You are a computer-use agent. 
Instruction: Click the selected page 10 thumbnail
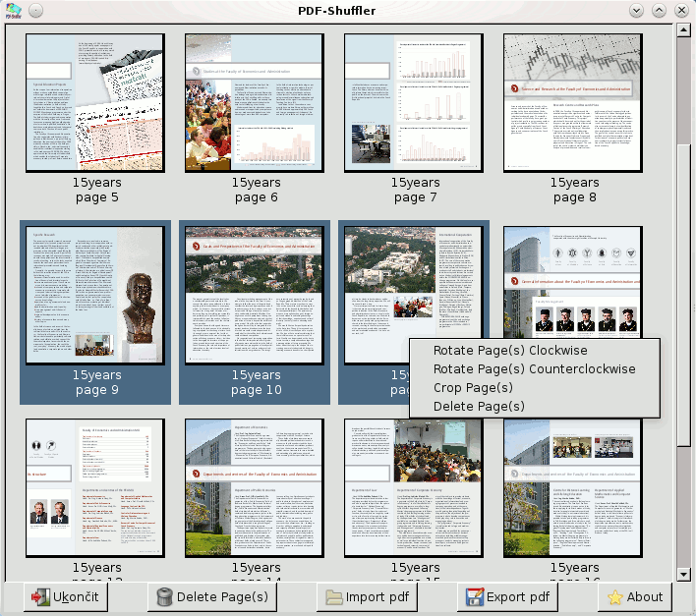[x=255, y=296]
